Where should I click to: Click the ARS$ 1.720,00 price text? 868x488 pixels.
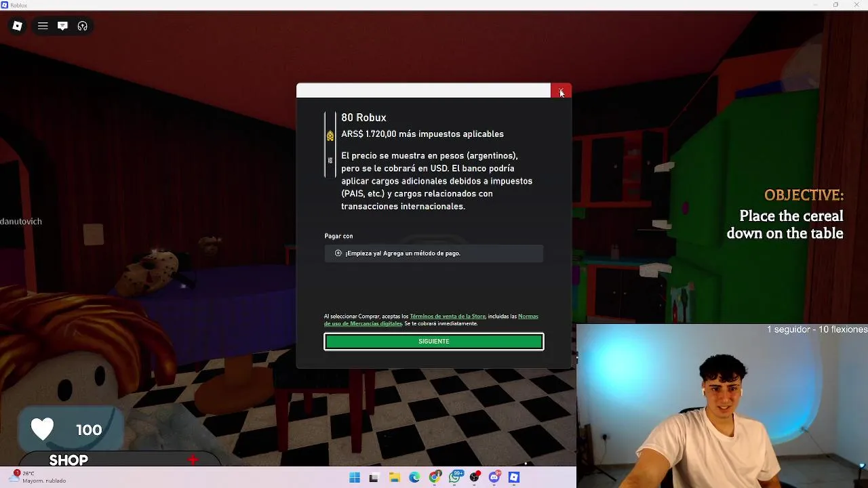368,134
